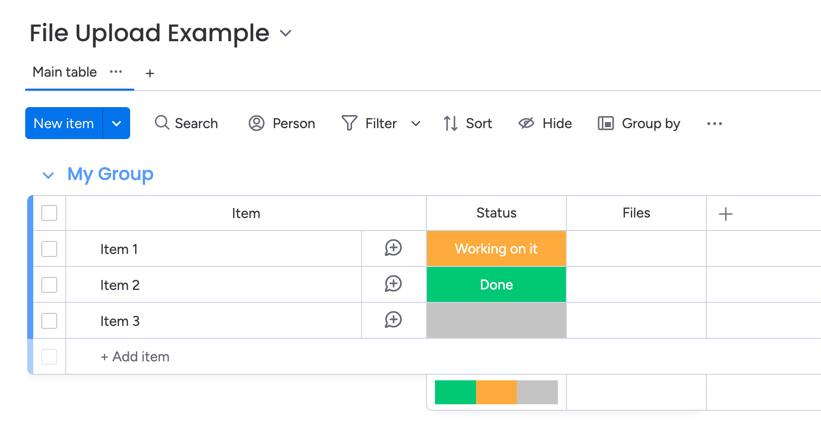Open the Person filter icon

[x=257, y=123]
